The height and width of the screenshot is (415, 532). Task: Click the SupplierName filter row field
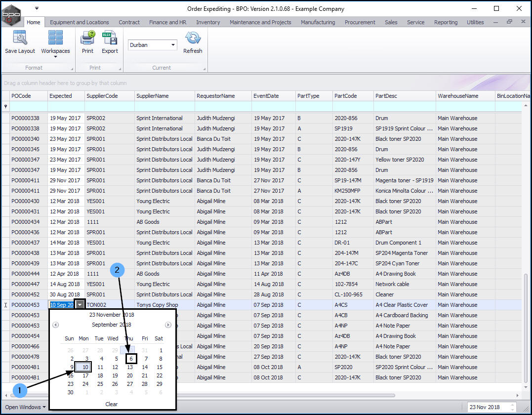164,106
